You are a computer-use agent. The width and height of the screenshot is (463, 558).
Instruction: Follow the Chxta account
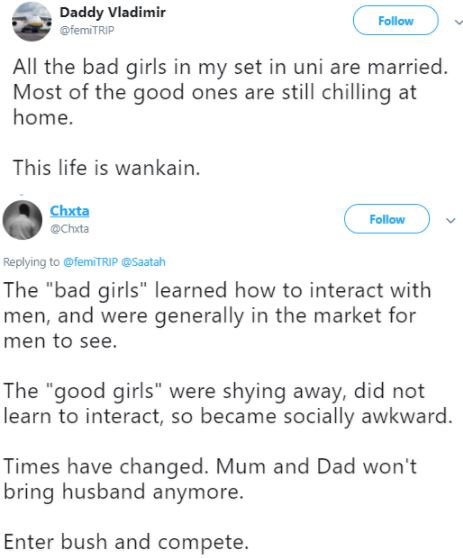pyautogui.click(x=387, y=219)
